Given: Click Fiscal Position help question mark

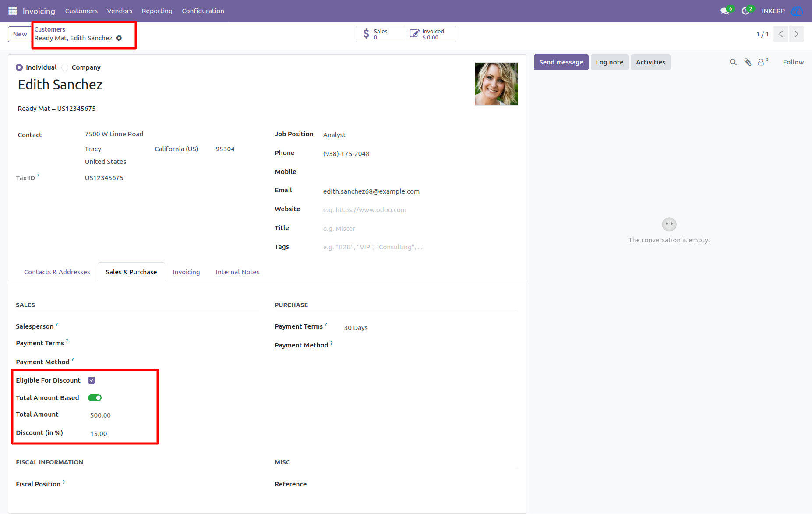Looking at the screenshot, I should 64,482.
